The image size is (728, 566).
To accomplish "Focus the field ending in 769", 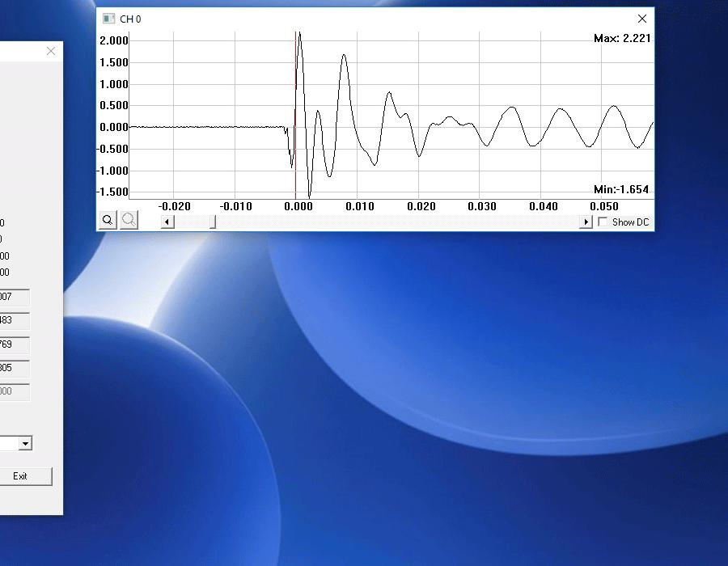I will pos(15,345).
